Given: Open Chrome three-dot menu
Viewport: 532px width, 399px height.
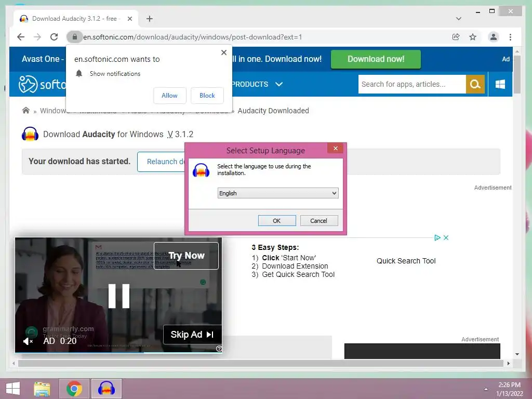Looking at the screenshot, I should point(510,37).
